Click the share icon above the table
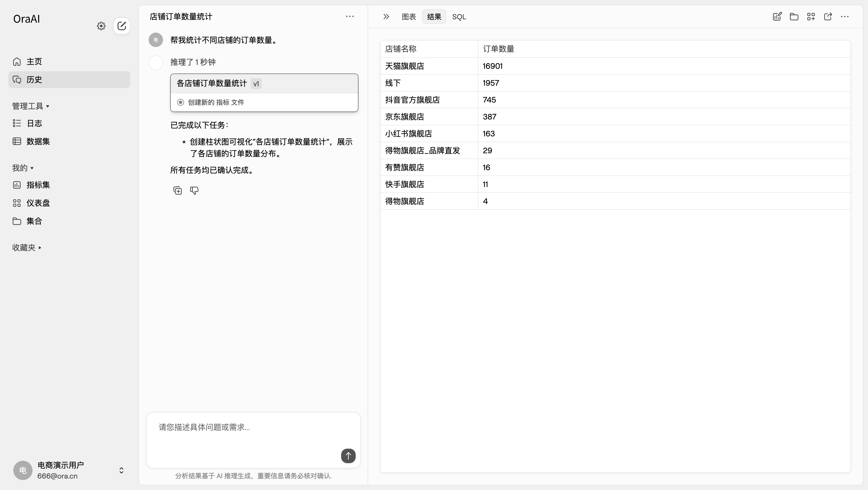868x490 pixels. pos(828,17)
